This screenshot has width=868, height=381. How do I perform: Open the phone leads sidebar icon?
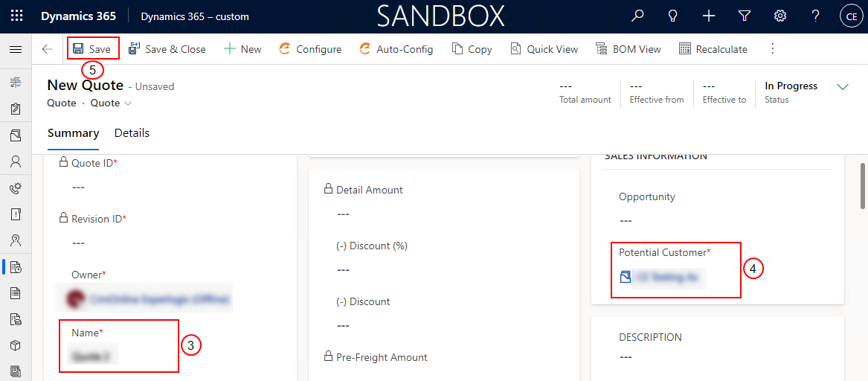(16, 188)
